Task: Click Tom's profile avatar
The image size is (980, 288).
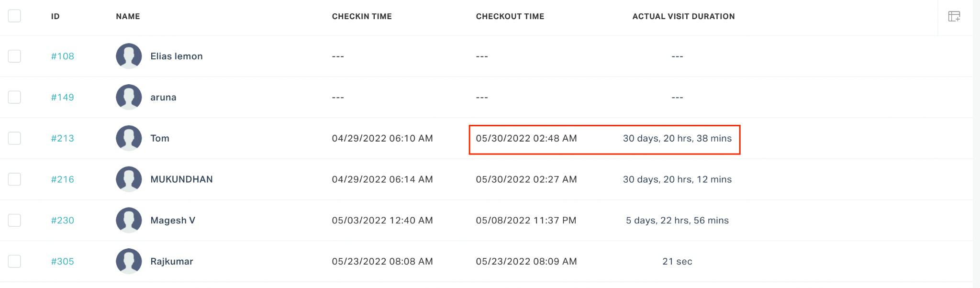Action: pos(129,138)
